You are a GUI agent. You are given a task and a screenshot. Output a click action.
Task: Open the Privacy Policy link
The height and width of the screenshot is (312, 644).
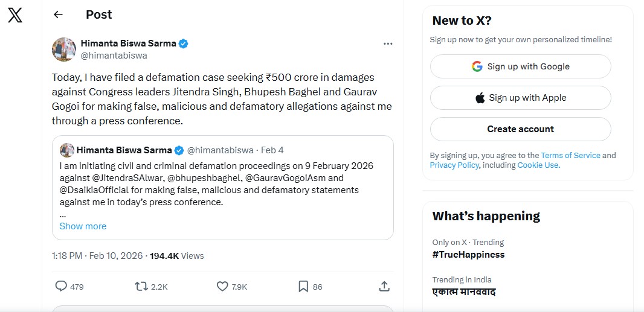tap(454, 165)
